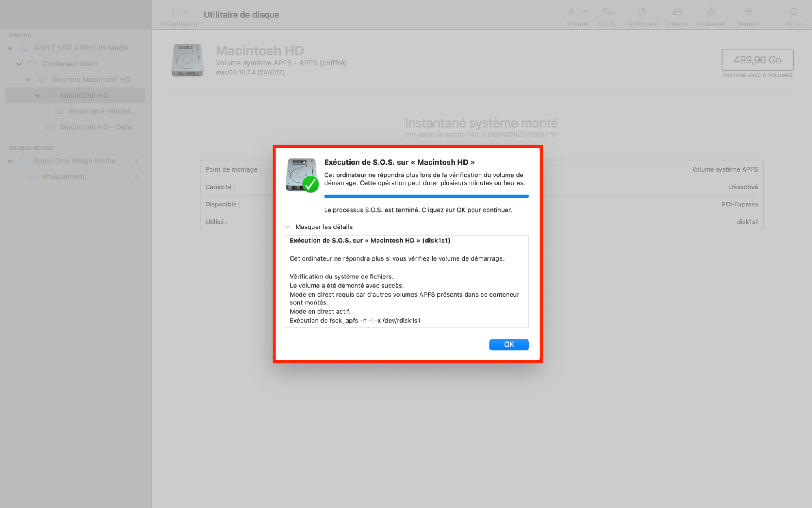Click the Utilitaire de disque window title
812x508 pixels.
241,15
